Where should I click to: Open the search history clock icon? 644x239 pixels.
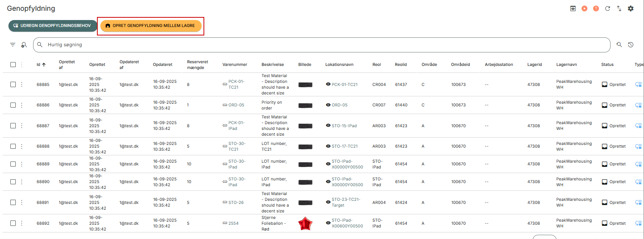631,45
